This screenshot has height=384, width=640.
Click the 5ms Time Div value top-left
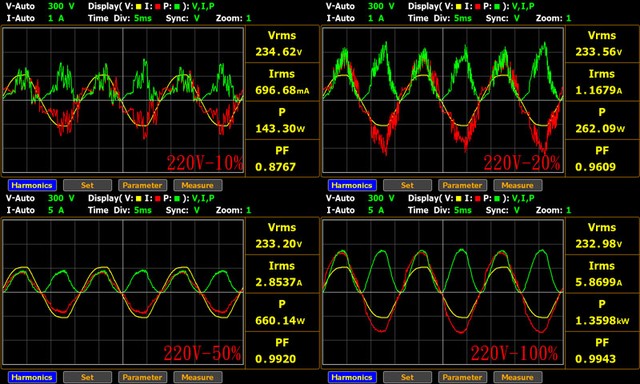(x=143, y=18)
